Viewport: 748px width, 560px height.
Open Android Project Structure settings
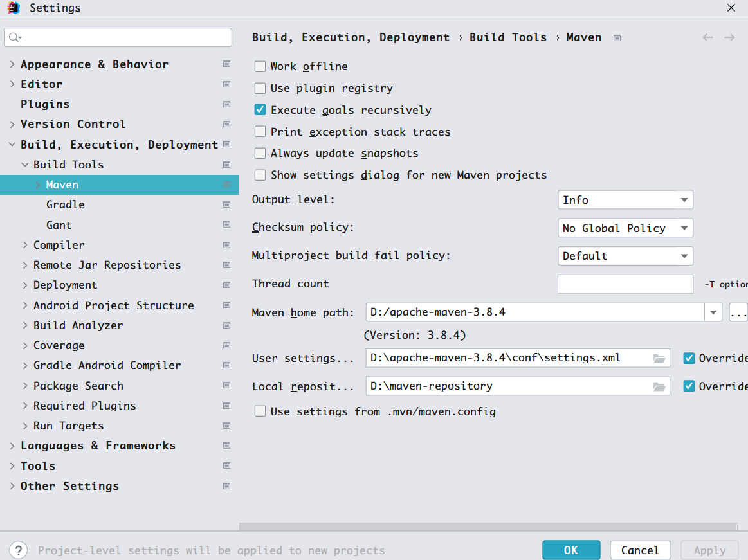coord(114,305)
